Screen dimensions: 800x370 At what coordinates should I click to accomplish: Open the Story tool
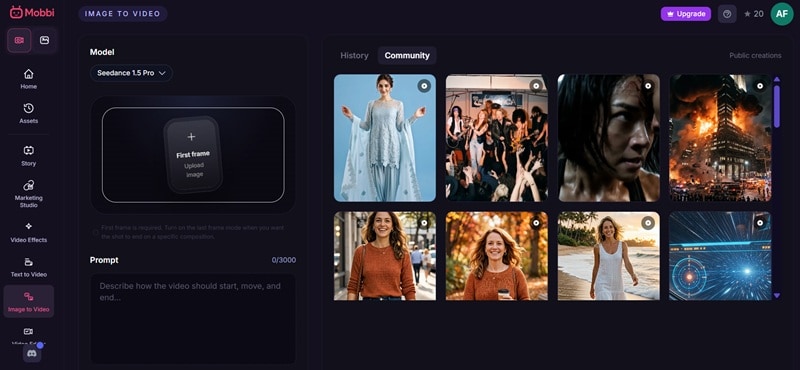pyautogui.click(x=29, y=156)
